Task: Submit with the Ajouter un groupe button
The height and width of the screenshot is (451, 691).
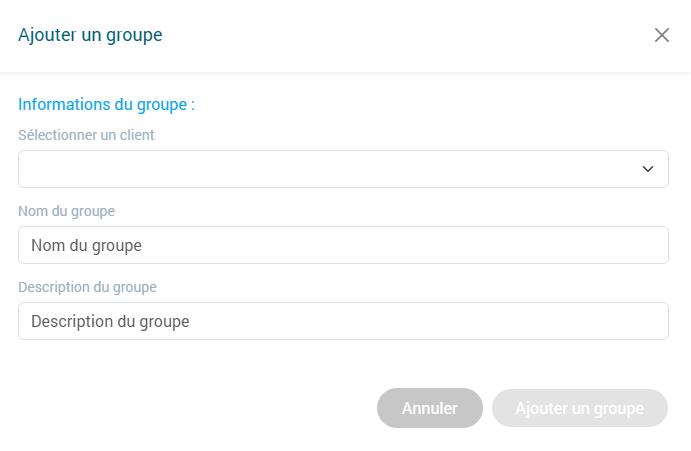Action: (x=579, y=408)
